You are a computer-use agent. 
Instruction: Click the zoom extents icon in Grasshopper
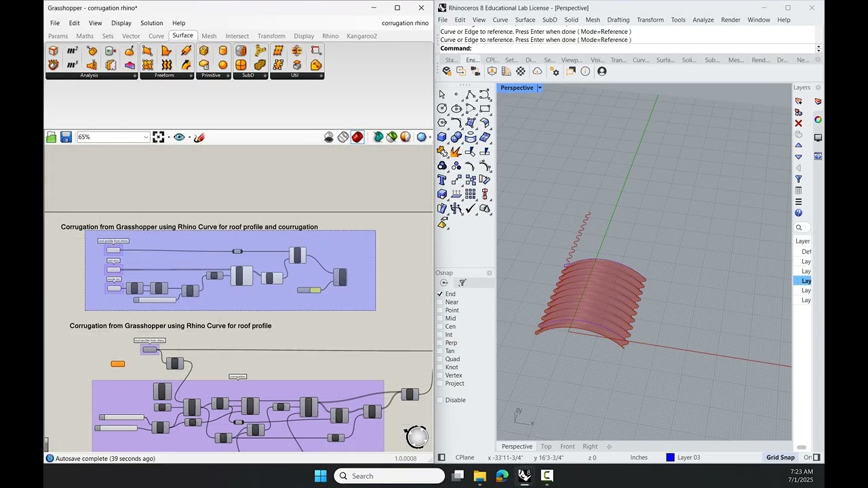click(x=159, y=137)
